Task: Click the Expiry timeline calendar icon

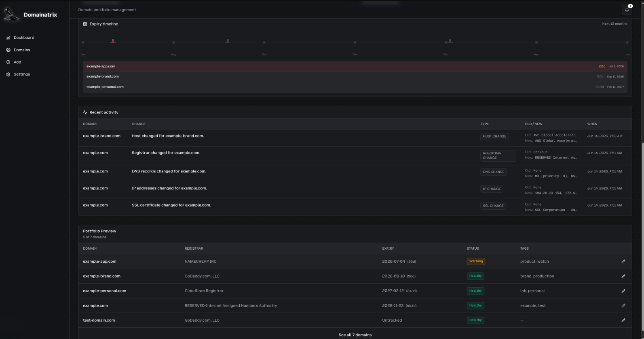Action: coord(85,24)
